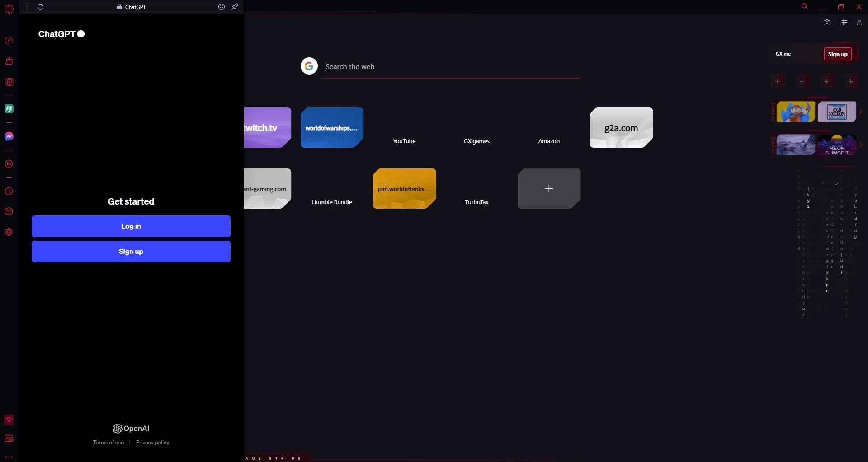
Task: Open GX Control speedometer icon in sidebar
Action: click(9, 41)
